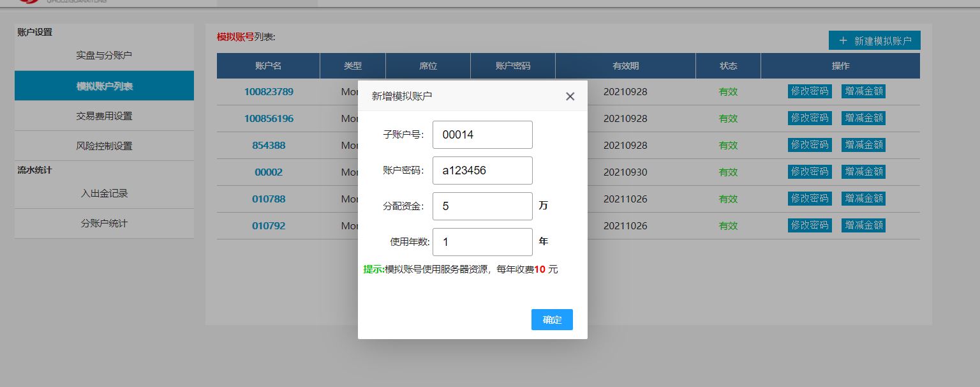980x387 pixels.
Task: Click 增减金额 for account 010788
Action: tap(863, 199)
